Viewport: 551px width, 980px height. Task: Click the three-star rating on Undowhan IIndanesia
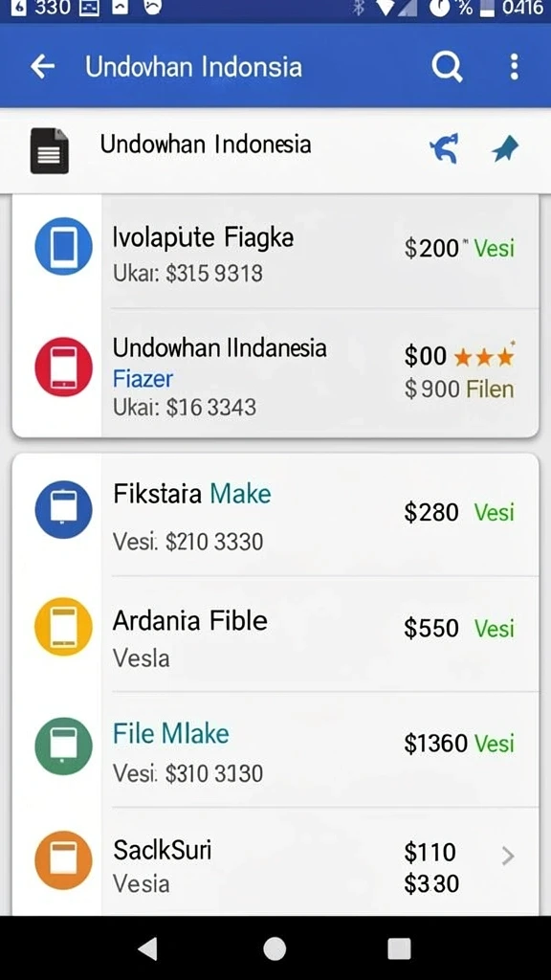(484, 357)
